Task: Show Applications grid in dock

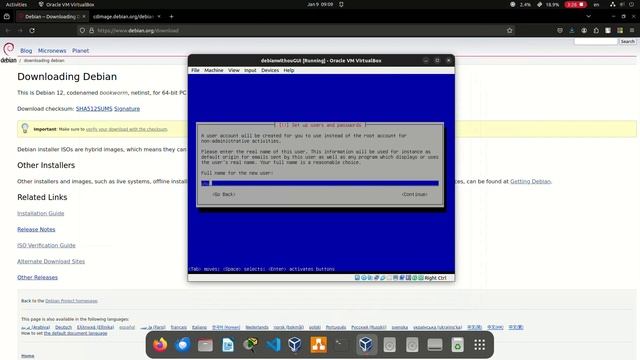Action: tap(480, 345)
